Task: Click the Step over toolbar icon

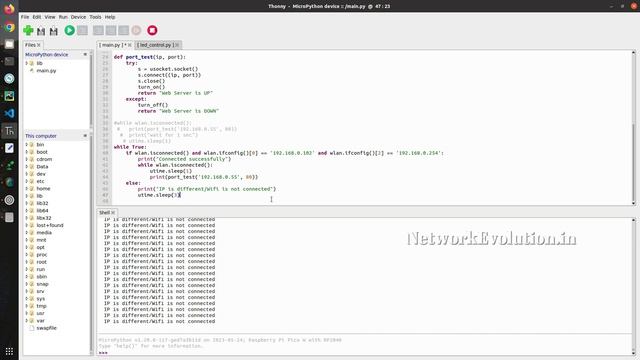Action: 98,30
